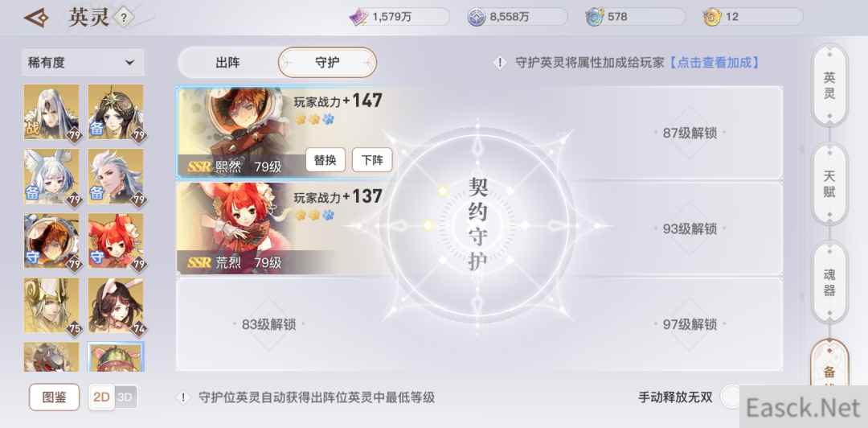Open the 出阵 tab
The width and height of the screenshot is (868, 428).
pyautogui.click(x=227, y=63)
